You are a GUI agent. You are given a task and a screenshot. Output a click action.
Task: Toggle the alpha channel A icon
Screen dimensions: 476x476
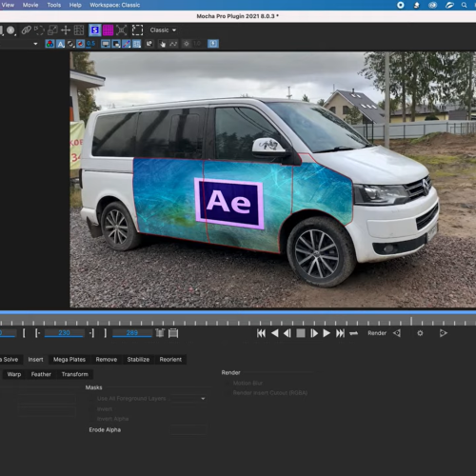coord(60,44)
